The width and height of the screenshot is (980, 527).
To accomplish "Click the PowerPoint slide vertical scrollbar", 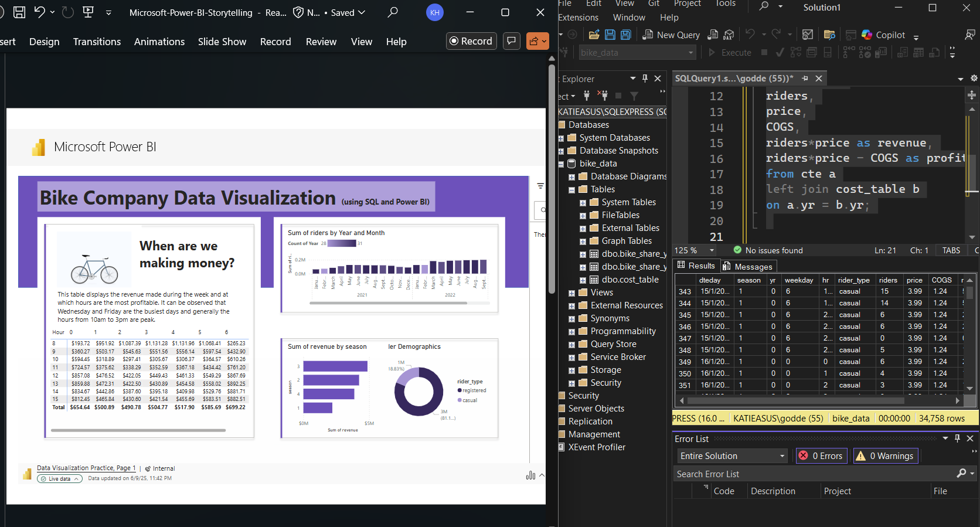I will coord(552,178).
